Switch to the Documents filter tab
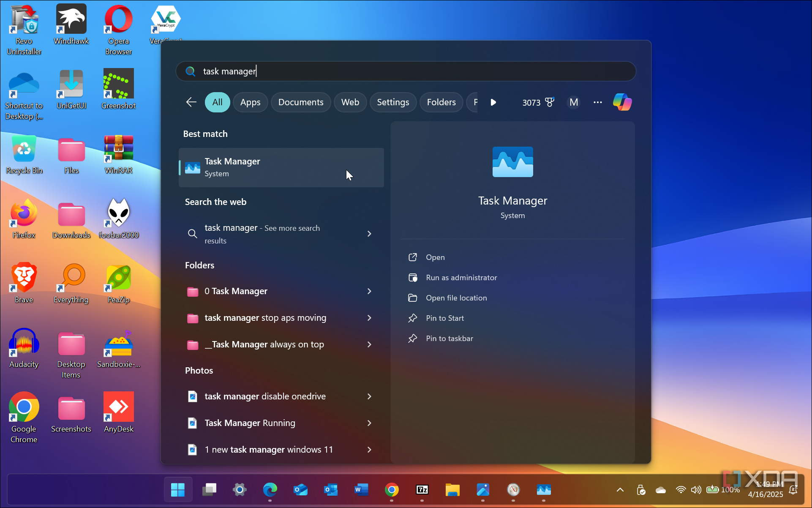This screenshot has height=508, width=812. [301, 102]
